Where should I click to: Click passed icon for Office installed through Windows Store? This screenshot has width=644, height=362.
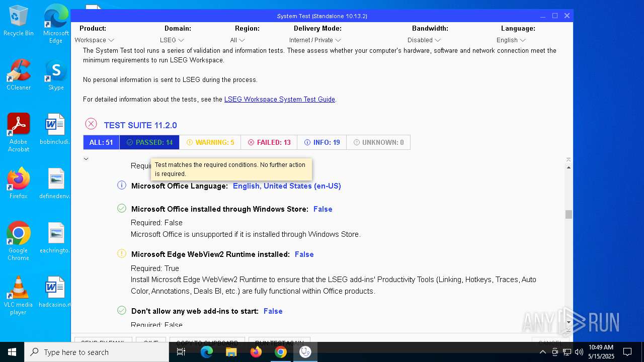[122, 208]
